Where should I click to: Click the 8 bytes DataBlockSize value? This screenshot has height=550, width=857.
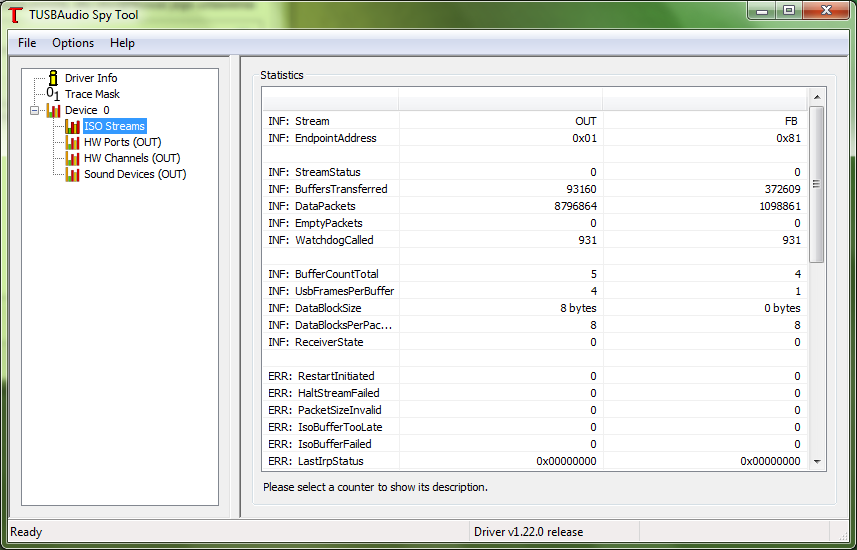pyautogui.click(x=578, y=308)
